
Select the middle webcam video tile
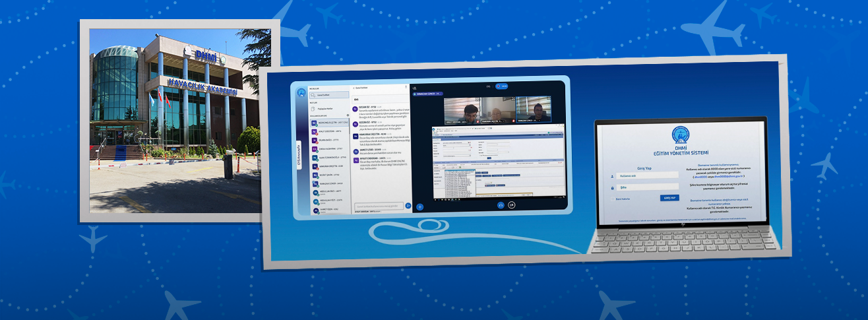pos(497,111)
